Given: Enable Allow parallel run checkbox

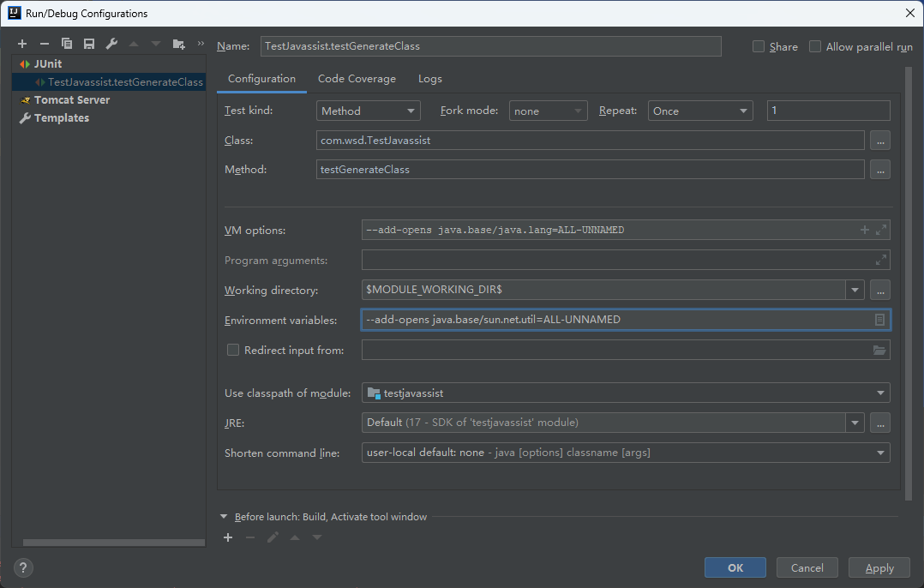Looking at the screenshot, I should click(815, 46).
